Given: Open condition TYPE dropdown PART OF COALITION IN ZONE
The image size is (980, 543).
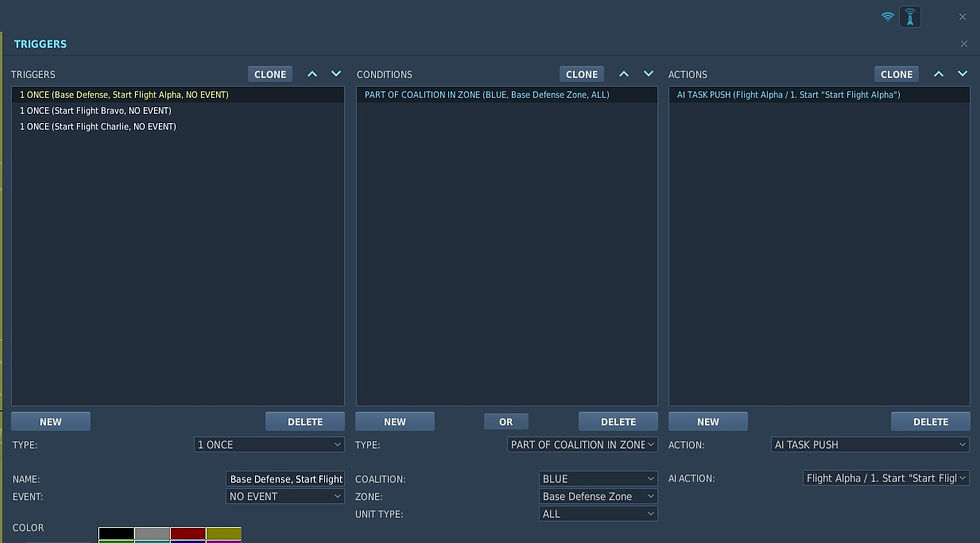Looking at the screenshot, I should click(582, 445).
